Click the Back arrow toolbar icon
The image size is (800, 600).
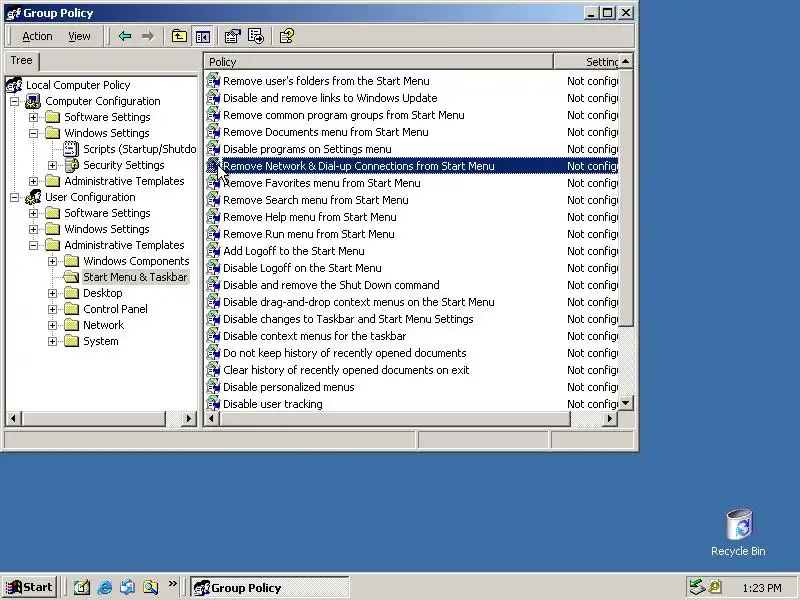[125, 36]
